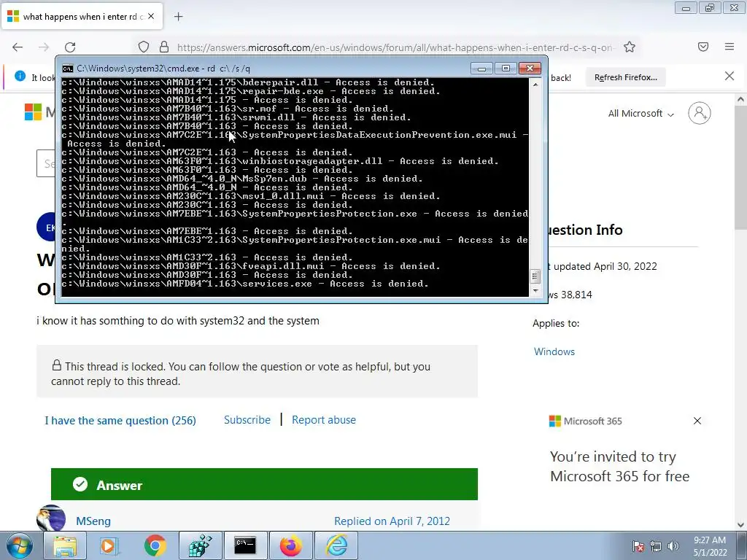Click the site security padlock icon

click(164, 47)
